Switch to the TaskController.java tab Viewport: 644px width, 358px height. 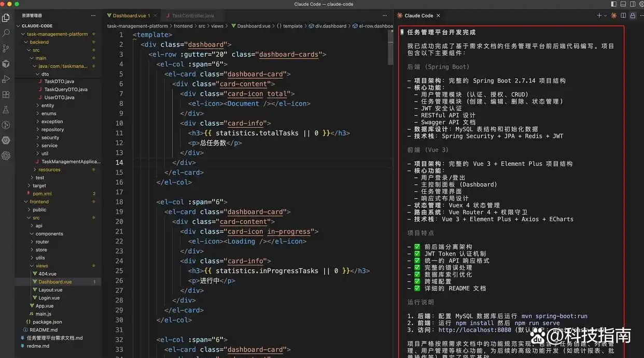[x=192, y=16]
